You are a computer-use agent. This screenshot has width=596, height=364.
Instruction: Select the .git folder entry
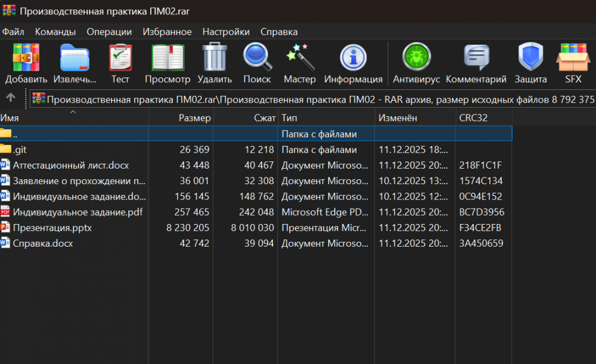20,150
